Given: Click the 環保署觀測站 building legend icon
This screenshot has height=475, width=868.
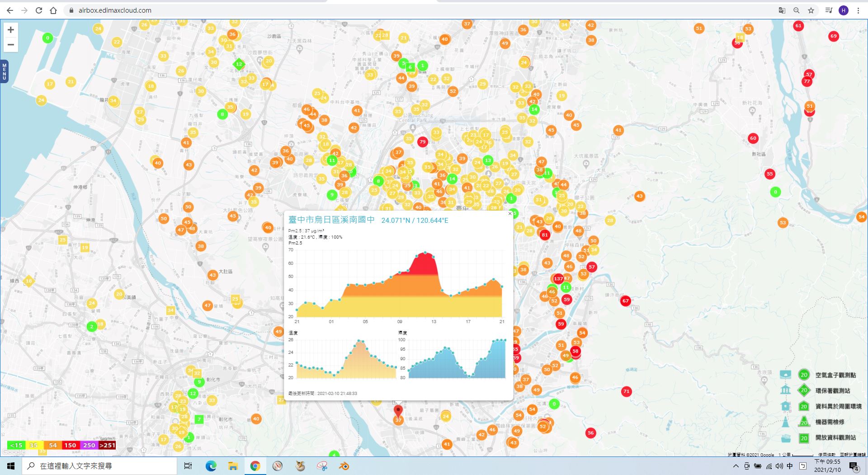Looking at the screenshot, I should 786,390.
